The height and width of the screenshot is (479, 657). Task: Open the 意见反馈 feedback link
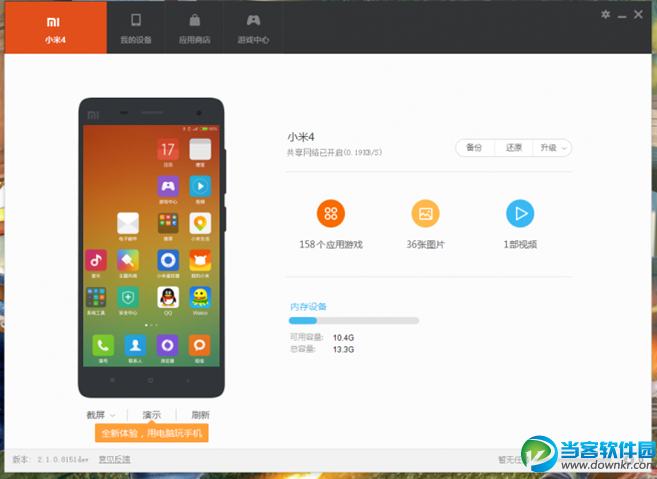114,459
